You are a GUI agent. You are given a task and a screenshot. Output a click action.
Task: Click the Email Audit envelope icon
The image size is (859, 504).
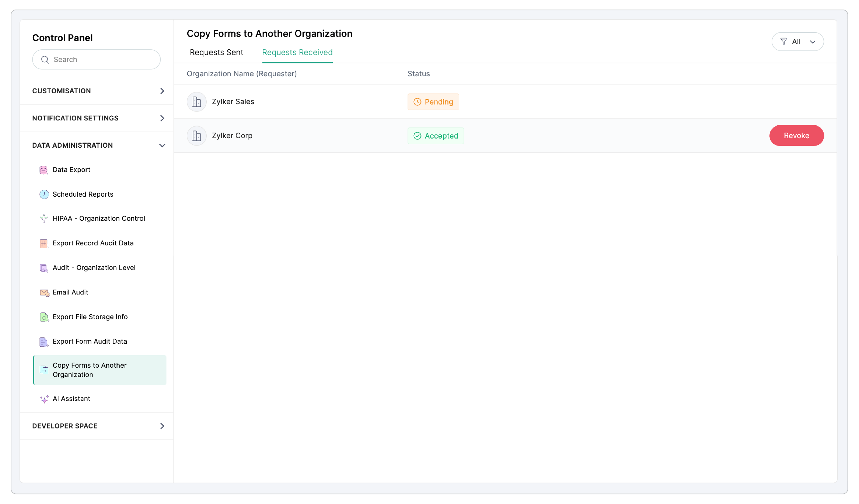point(44,293)
